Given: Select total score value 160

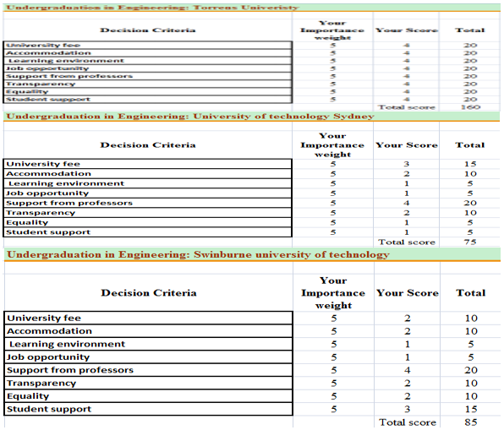Looking at the screenshot, I should 470,107.
